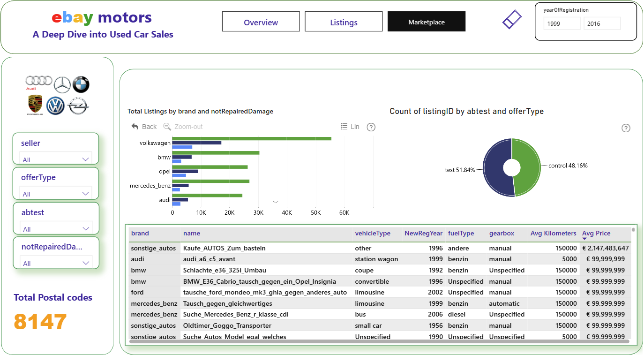This screenshot has width=644, height=355.
Task: Click the green bmw bar
Action: coord(216,152)
